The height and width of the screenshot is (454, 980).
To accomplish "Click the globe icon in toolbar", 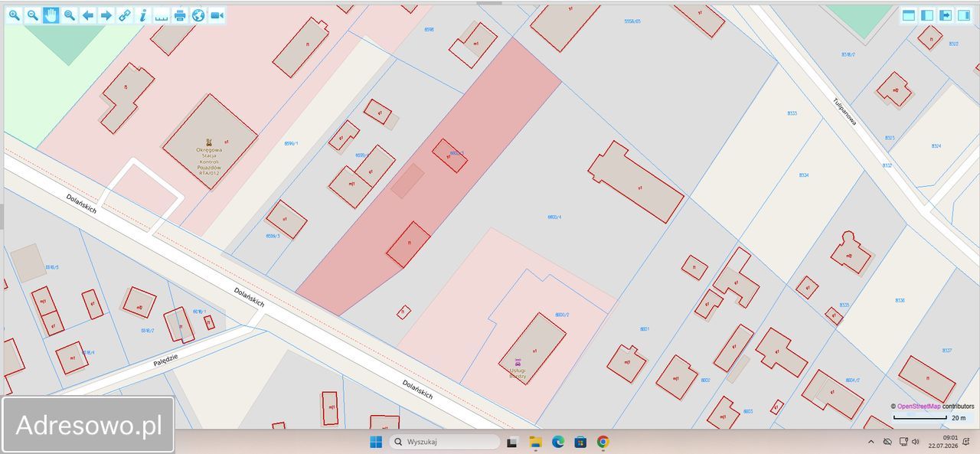I will [198, 15].
